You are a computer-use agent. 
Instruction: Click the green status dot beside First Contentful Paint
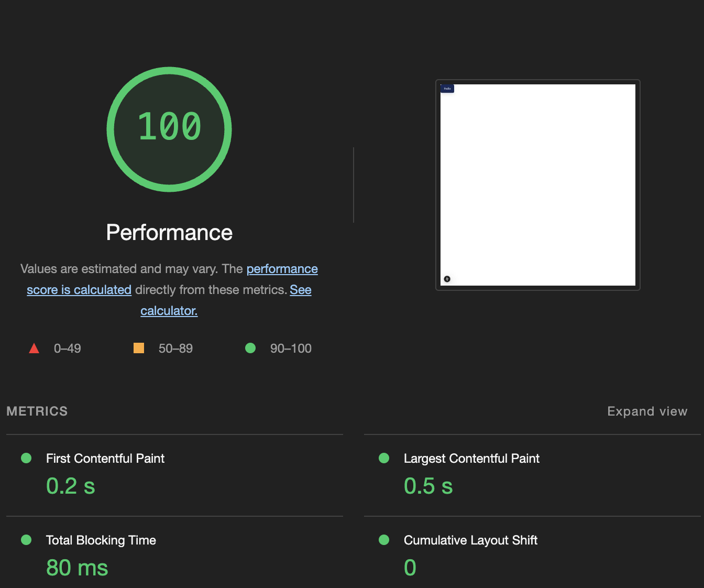click(26, 458)
